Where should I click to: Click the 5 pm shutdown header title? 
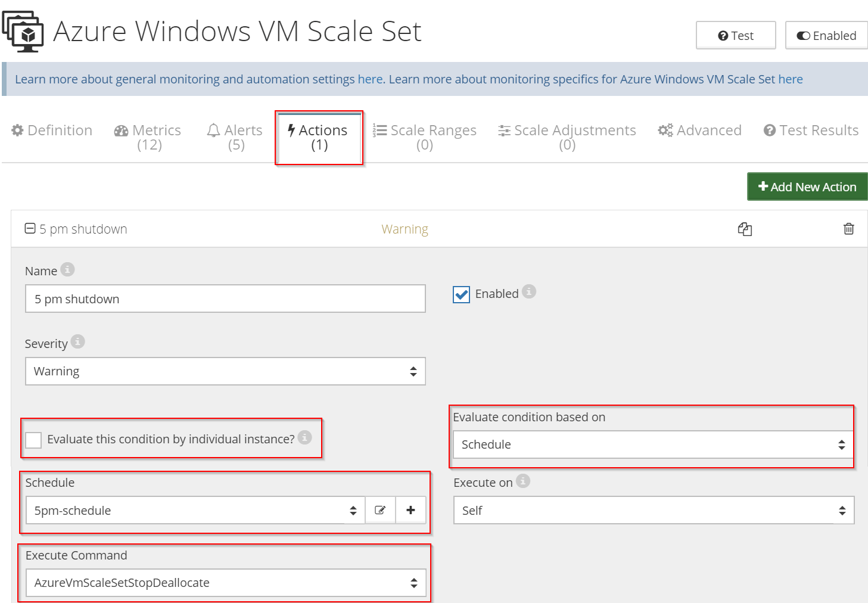tap(83, 229)
